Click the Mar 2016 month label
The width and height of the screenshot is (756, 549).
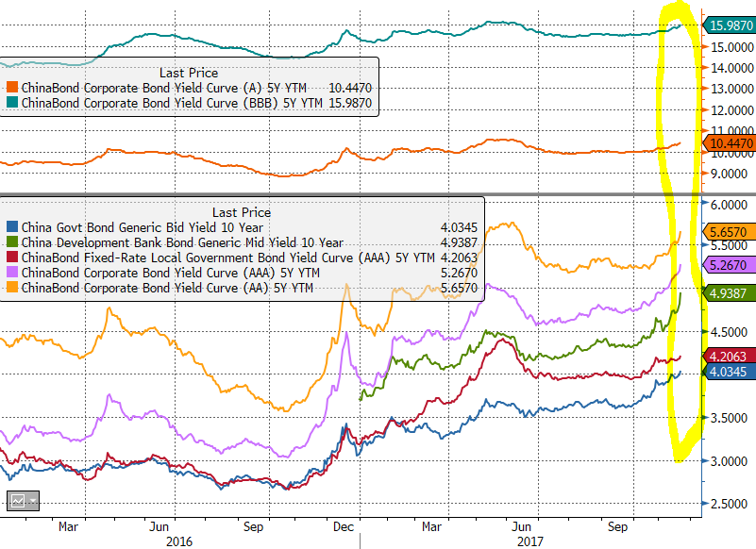pos(68,526)
